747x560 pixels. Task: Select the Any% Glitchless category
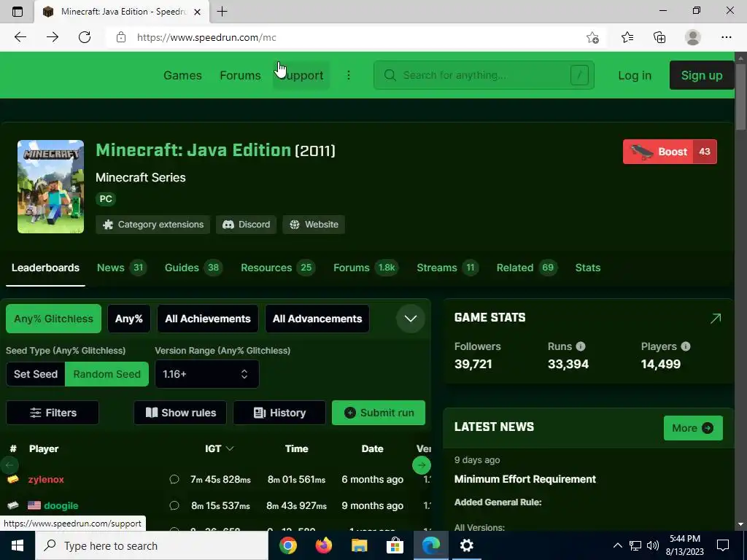[53, 319]
